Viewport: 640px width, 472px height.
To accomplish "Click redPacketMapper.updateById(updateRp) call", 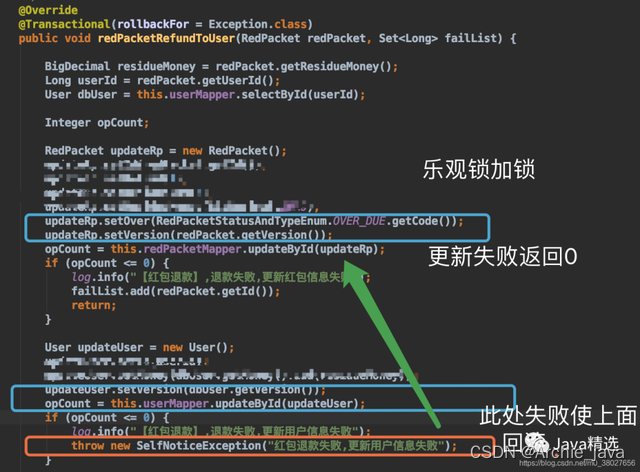I will [x=264, y=249].
